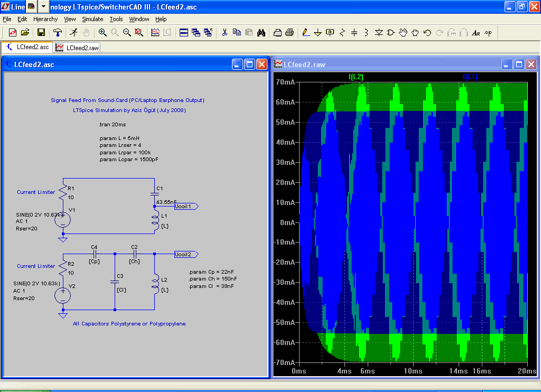Select the Move open-hand tool
The image size is (541, 392).
(403, 32)
